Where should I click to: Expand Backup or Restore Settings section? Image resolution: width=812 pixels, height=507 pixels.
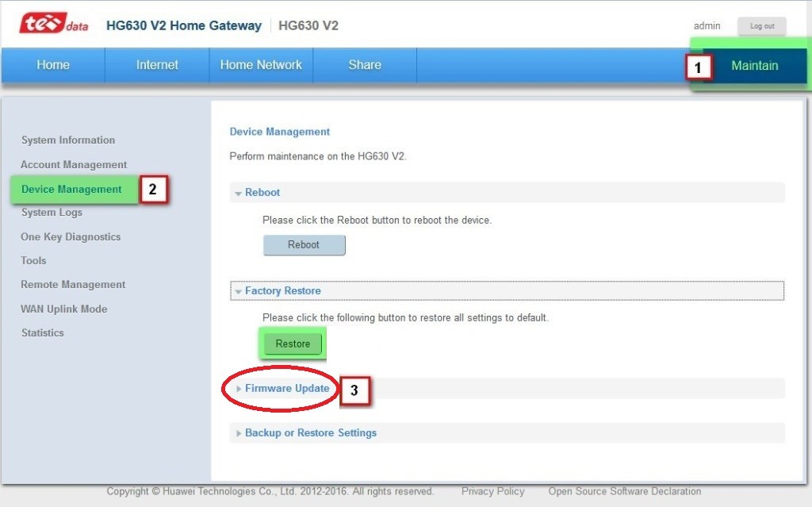pos(507,433)
